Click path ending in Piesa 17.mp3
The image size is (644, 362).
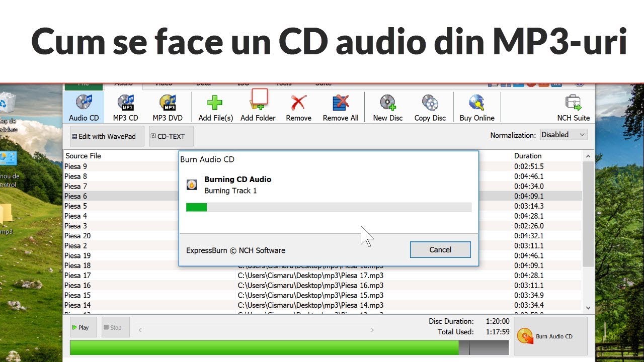point(310,276)
